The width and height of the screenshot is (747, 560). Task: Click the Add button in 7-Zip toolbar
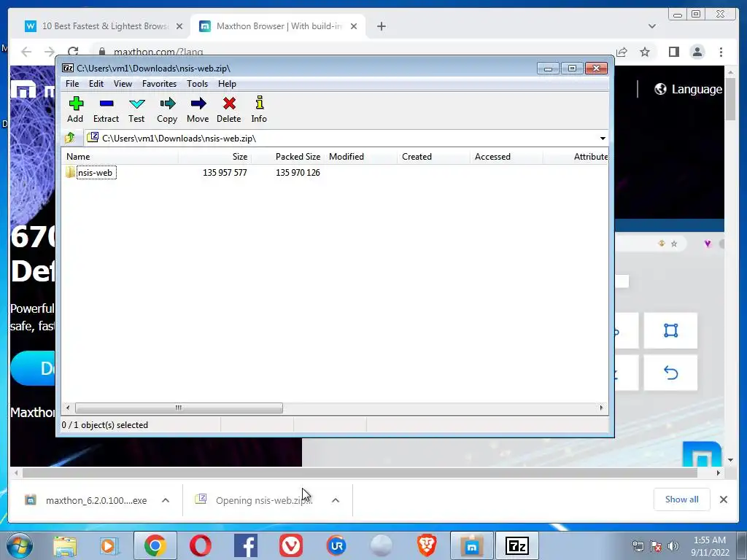(x=75, y=109)
